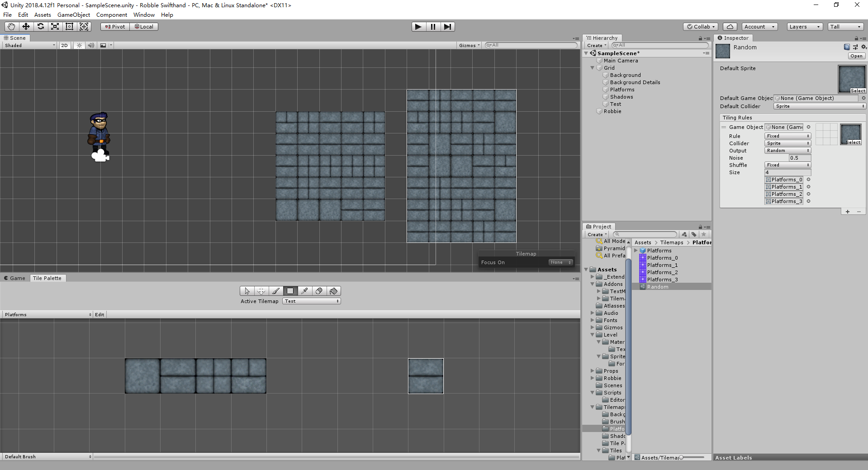The height and width of the screenshot is (470, 868).
Task: Choose the paint brush tile tool
Action: (x=275, y=291)
